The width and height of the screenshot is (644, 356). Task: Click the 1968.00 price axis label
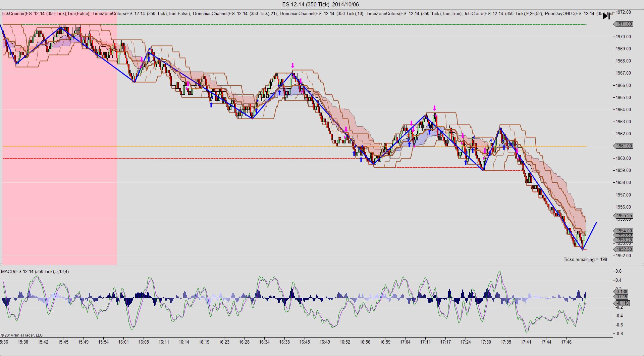coord(623,61)
